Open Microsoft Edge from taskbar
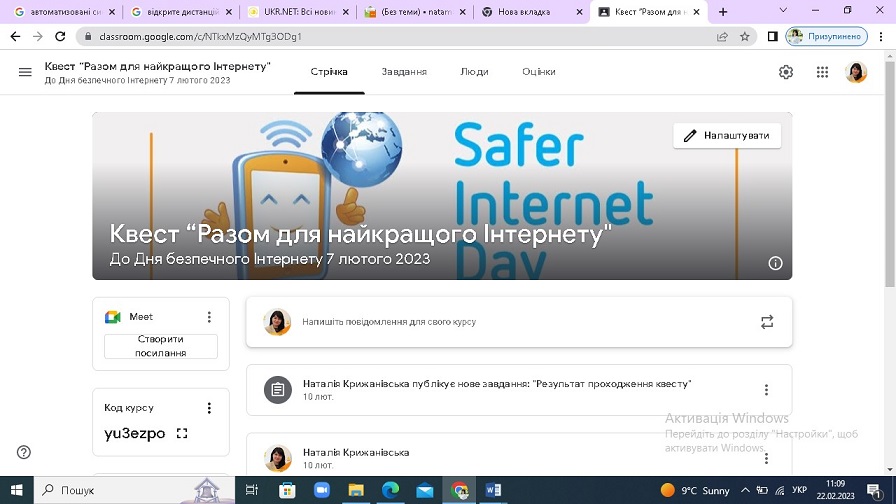Viewport: 896px width, 504px height. point(390,490)
